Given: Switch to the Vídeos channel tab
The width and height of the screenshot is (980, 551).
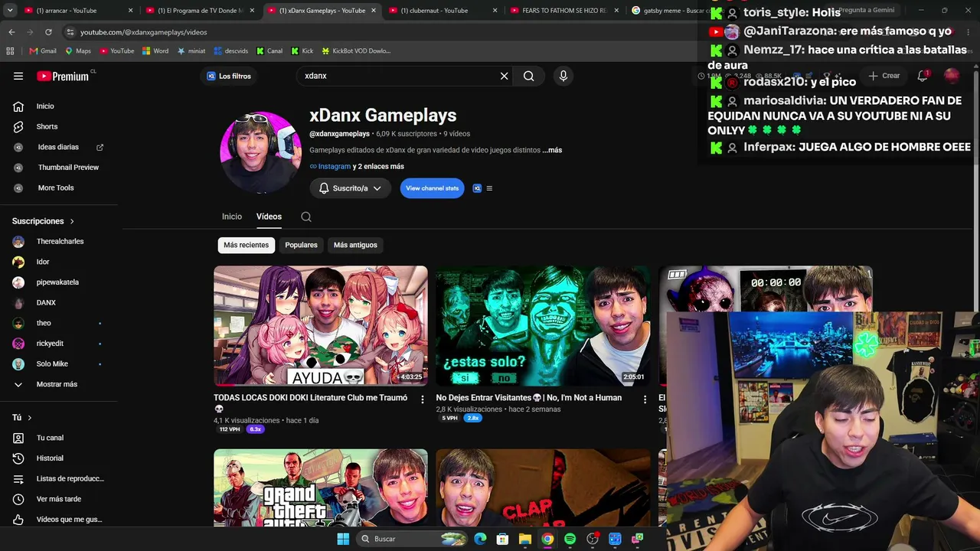Looking at the screenshot, I should 269,217.
